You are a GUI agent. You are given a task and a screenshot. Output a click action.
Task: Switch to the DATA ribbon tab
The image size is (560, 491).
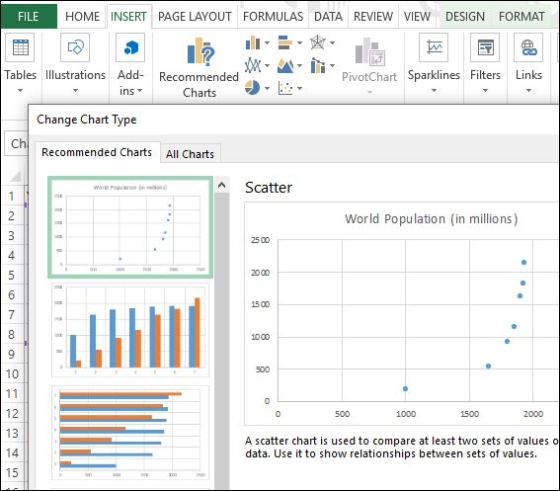[x=328, y=16]
